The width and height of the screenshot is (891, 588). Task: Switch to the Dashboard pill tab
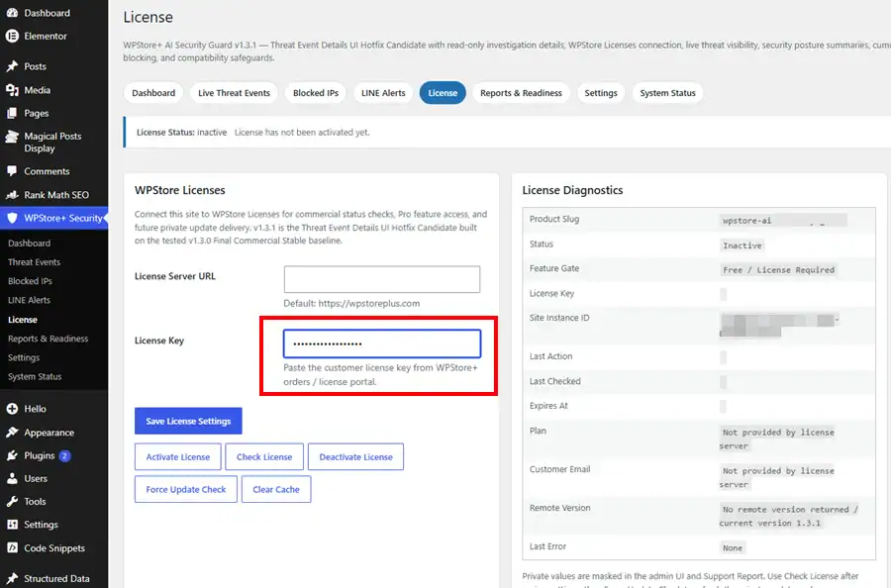tap(153, 93)
